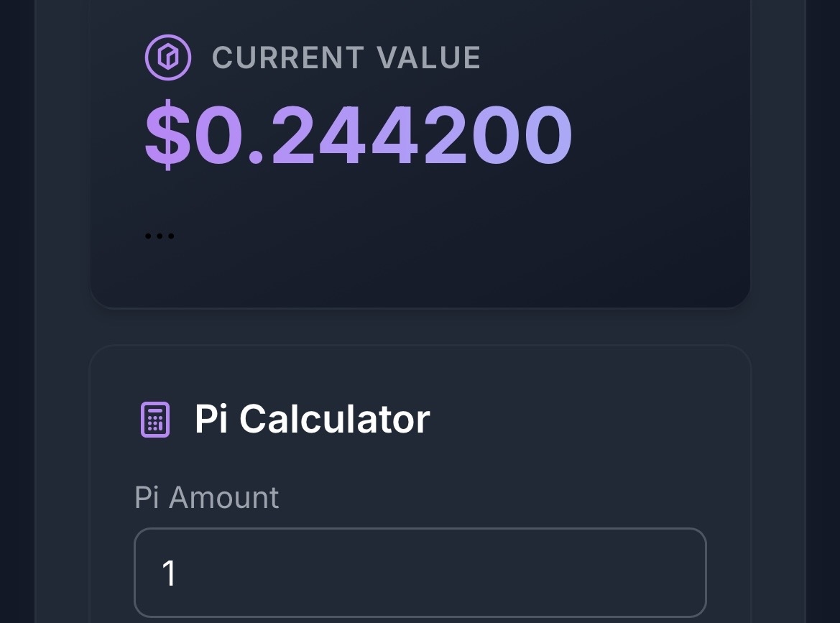Click the blank right end of the amount field
The height and width of the screenshot is (623, 840).
[x=647, y=573]
